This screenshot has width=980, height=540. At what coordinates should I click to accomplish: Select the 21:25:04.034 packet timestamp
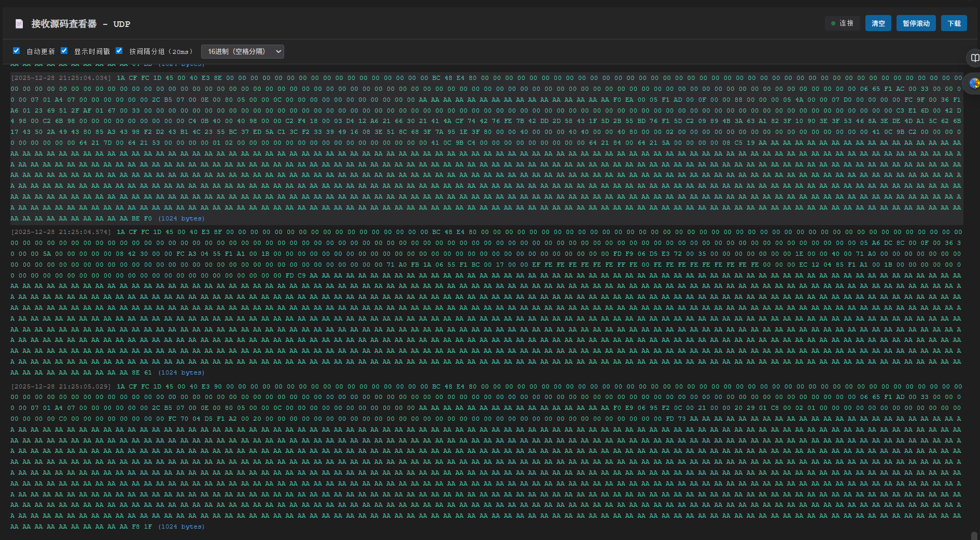(x=61, y=78)
